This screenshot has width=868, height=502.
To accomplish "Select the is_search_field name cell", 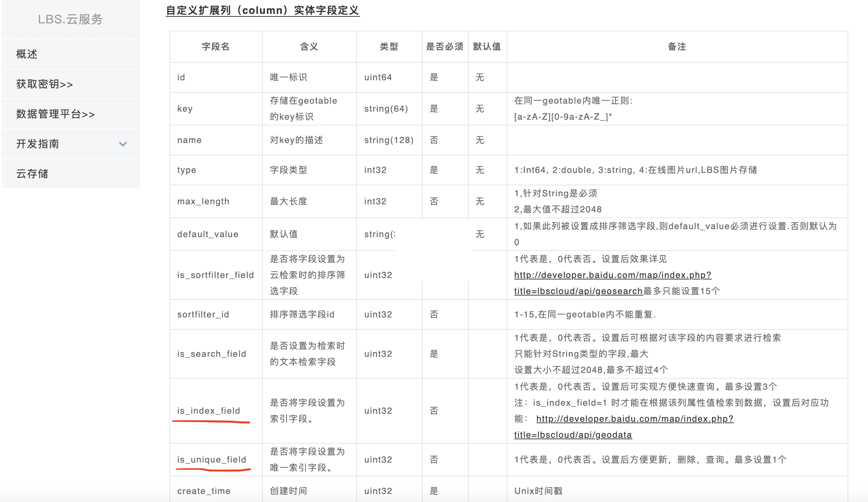I will click(x=216, y=354).
